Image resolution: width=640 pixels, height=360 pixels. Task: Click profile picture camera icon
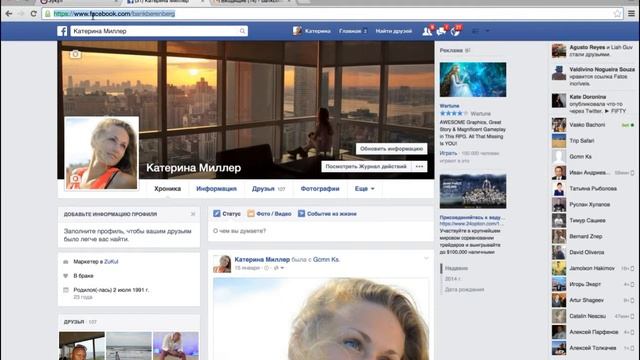(75, 179)
